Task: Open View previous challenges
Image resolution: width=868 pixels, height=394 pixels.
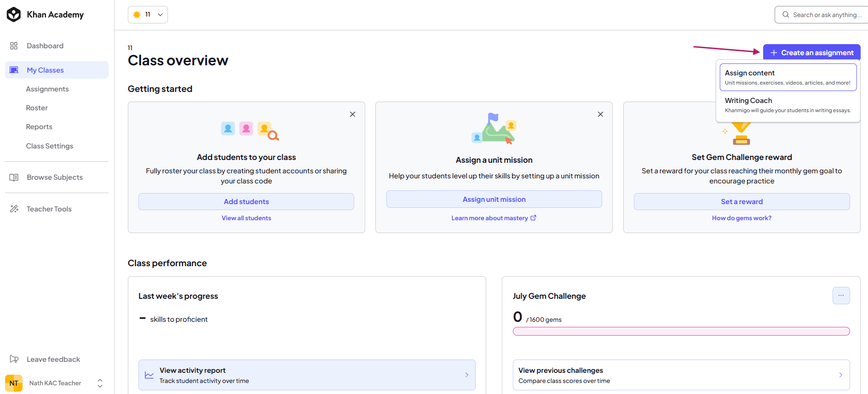Action: click(x=681, y=375)
